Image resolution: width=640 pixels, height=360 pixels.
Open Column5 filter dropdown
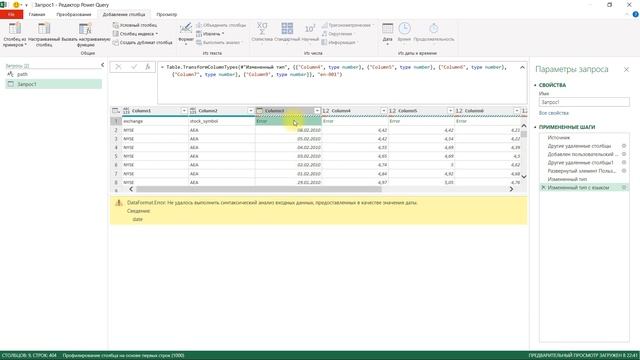tap(450, 111)
